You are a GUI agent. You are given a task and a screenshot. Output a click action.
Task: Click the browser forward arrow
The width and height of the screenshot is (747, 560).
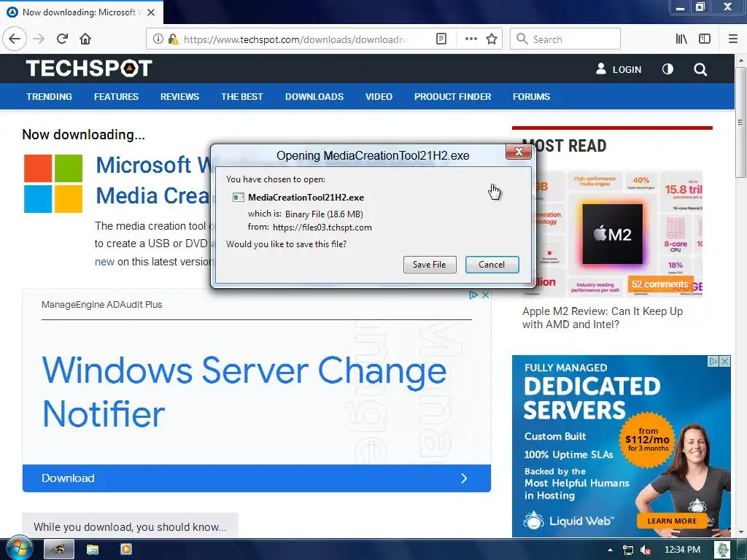(x=39, y=39)
